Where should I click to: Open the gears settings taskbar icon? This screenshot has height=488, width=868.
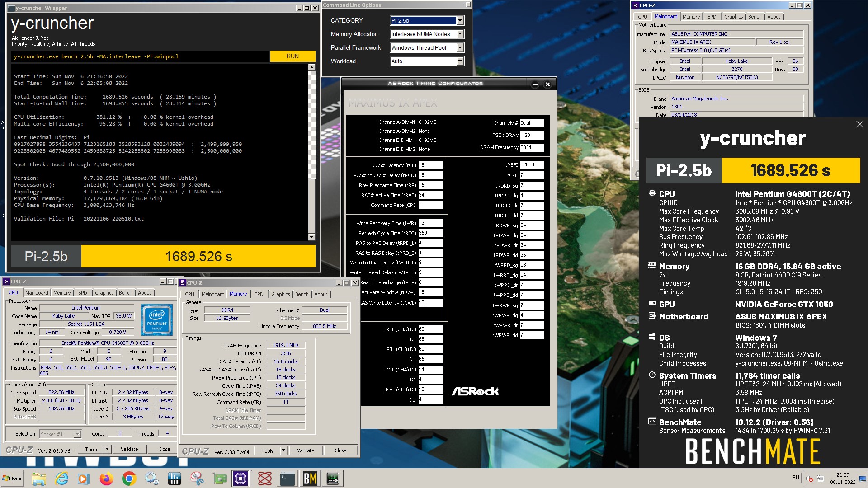pyautogui.click(x=151, y=479)
